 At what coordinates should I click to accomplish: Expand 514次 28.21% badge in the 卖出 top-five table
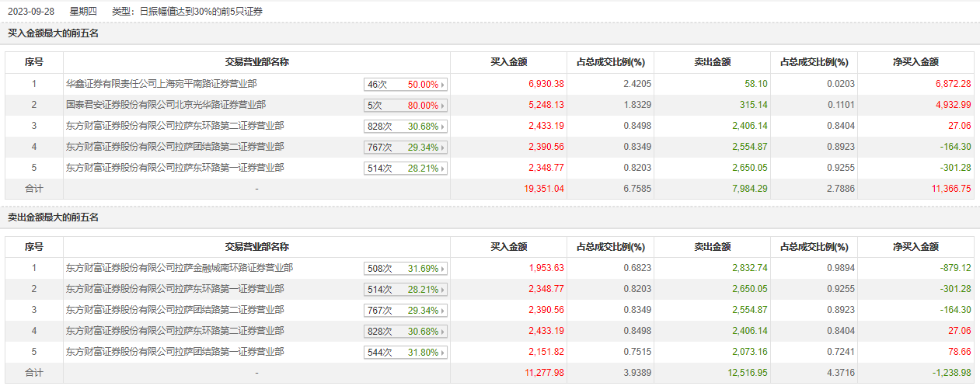point(444,290)
